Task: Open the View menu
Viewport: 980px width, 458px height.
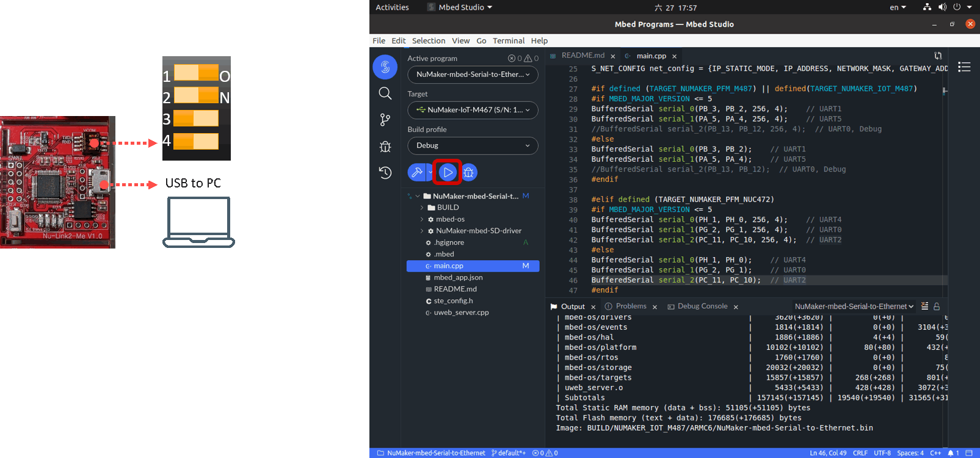Action: (460, 41)
